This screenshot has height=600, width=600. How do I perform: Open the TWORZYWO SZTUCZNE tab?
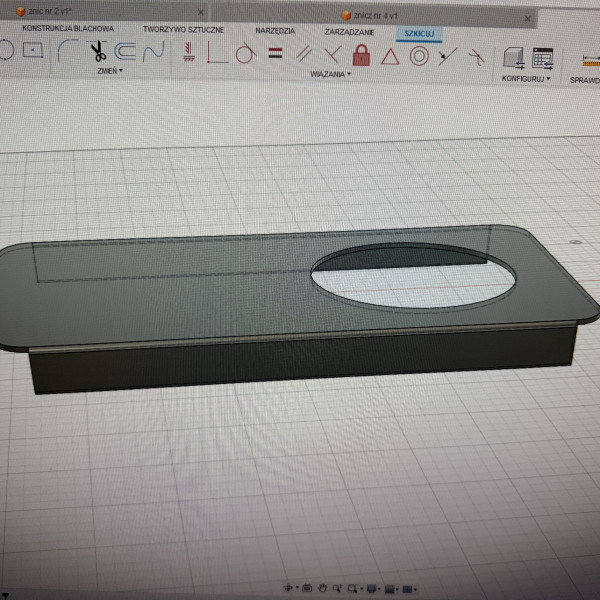click(x=181, y=30)
